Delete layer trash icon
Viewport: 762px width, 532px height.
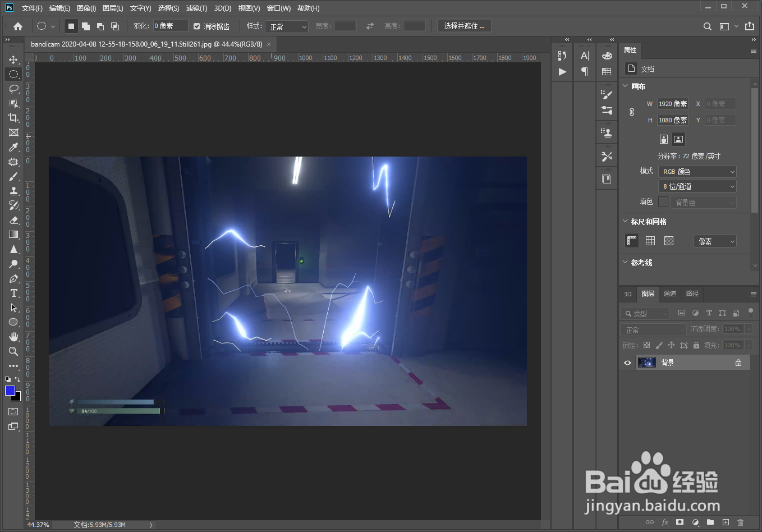pos(740,522)
